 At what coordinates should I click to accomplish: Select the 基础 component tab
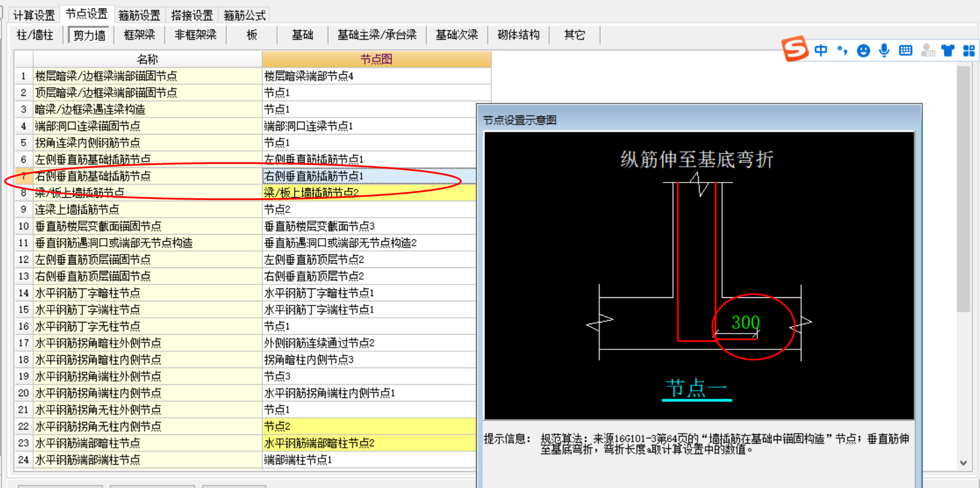pos(302,35)
